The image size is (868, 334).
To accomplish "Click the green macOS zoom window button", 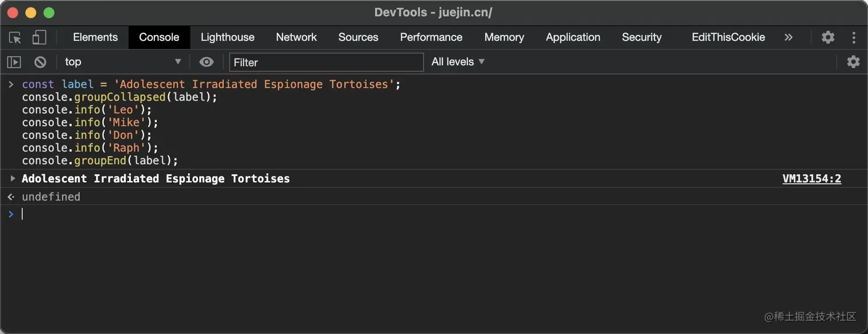I will 49,12.
